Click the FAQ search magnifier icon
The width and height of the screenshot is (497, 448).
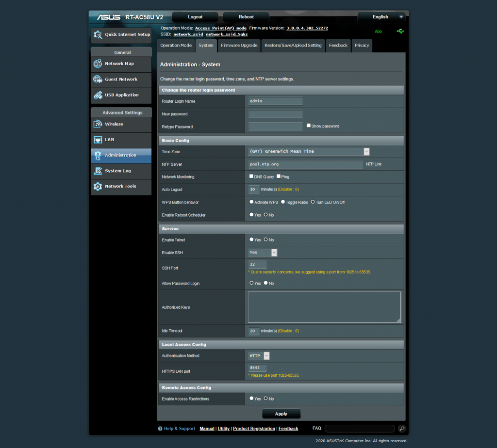pyautogui.click(x=402, y=429)
